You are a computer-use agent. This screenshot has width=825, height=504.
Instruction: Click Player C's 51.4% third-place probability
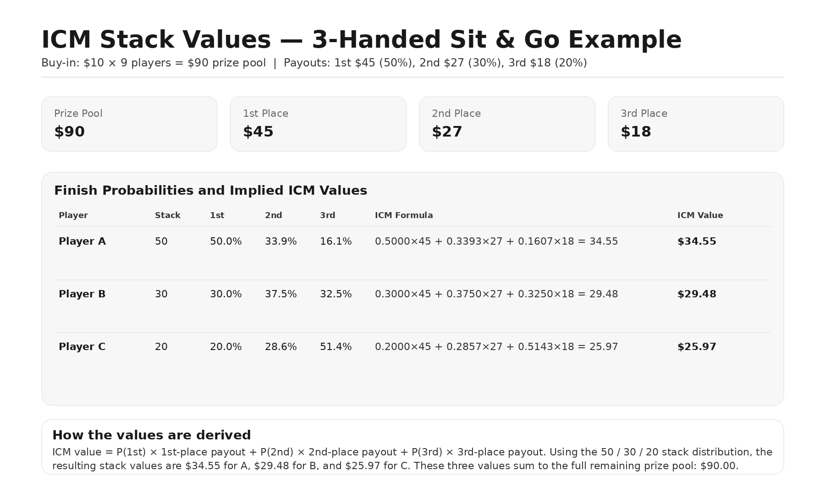335,347
